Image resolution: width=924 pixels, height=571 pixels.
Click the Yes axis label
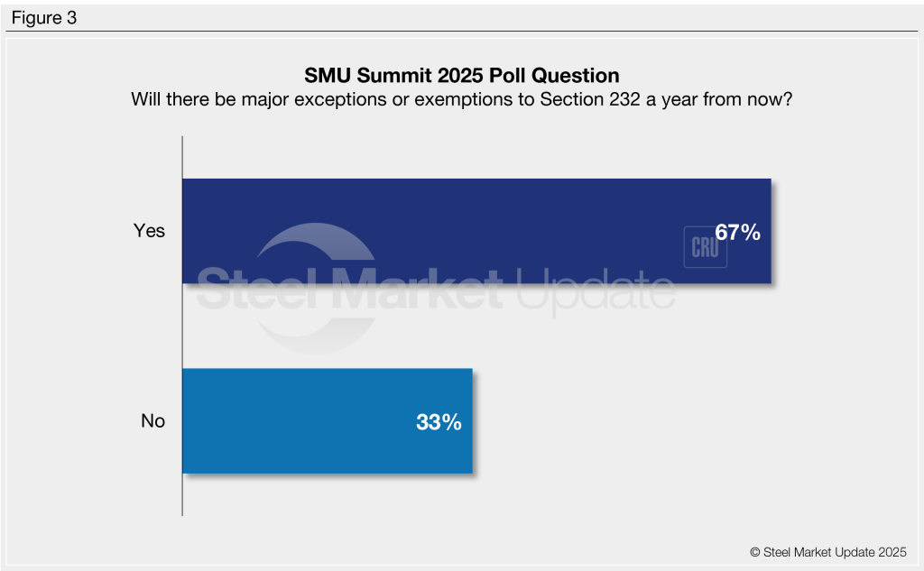(150, 231)
